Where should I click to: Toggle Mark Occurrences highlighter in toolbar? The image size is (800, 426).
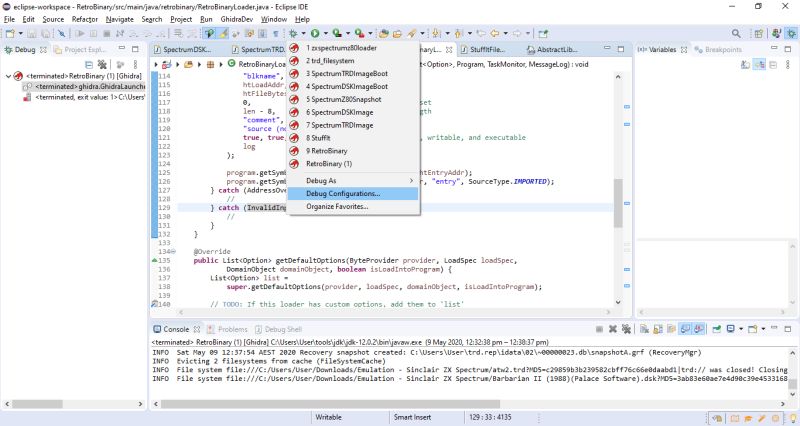[223, 33]
